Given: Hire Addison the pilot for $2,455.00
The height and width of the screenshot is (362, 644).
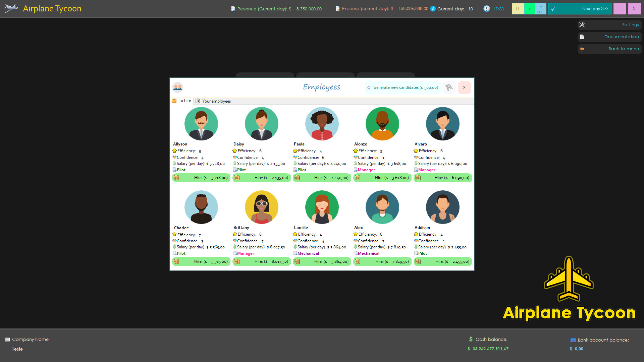Looking at the screenshot, I should 442,261.
